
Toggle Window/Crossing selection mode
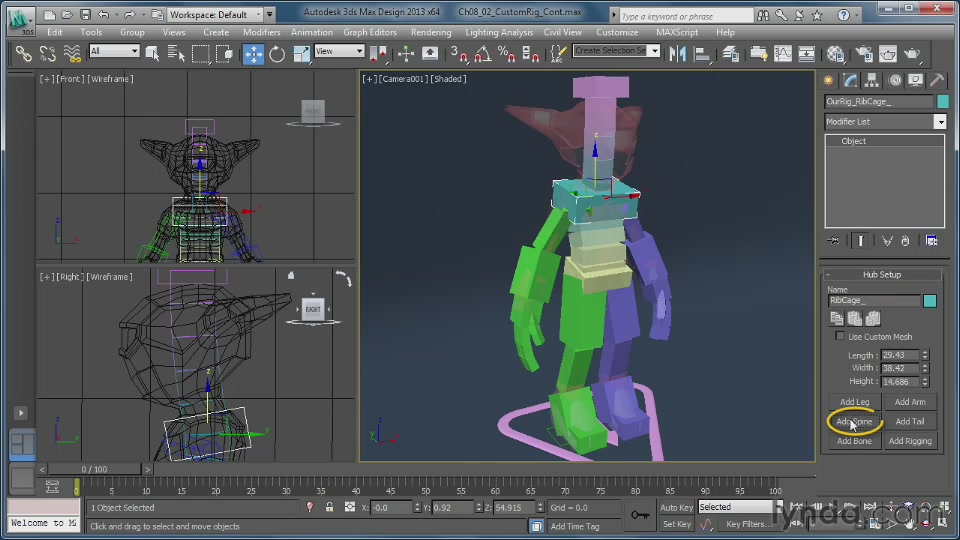(x=225, y=54)
